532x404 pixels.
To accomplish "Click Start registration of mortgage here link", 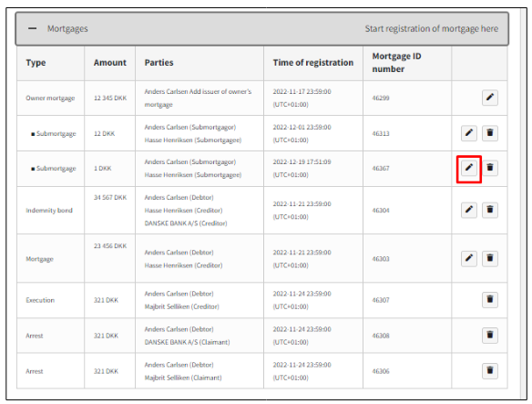I will [x=431, y=29].
